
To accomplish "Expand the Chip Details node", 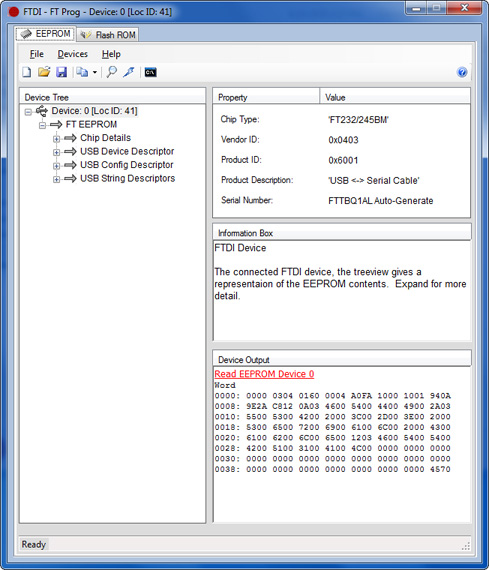I will click(56, 139).
